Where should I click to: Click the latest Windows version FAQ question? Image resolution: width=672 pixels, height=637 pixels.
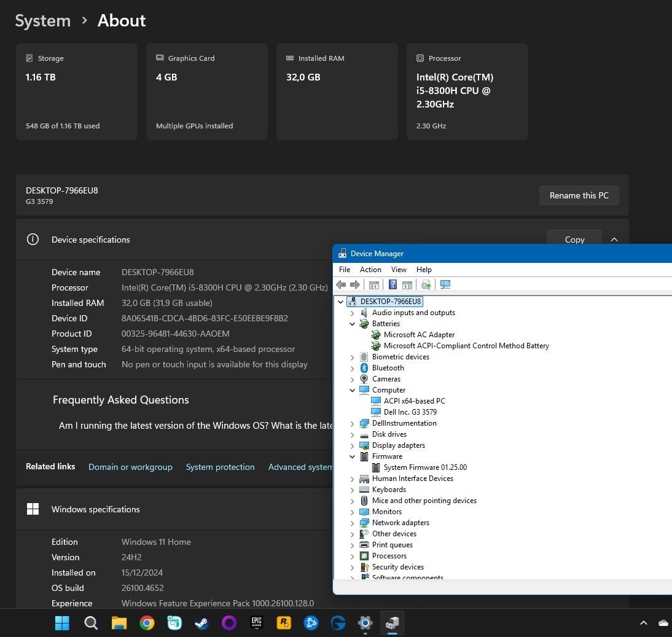coord(195,426)
